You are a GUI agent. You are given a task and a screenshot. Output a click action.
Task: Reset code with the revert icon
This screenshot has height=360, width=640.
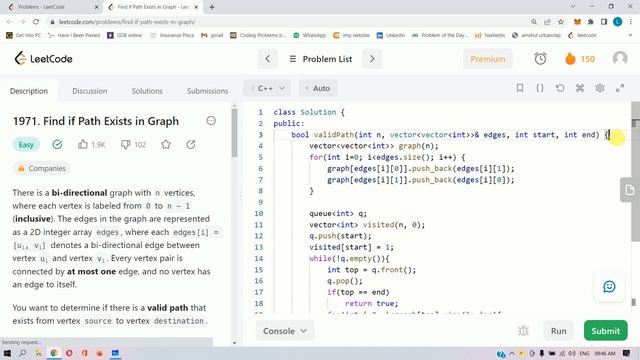click(x=560, y=88)
